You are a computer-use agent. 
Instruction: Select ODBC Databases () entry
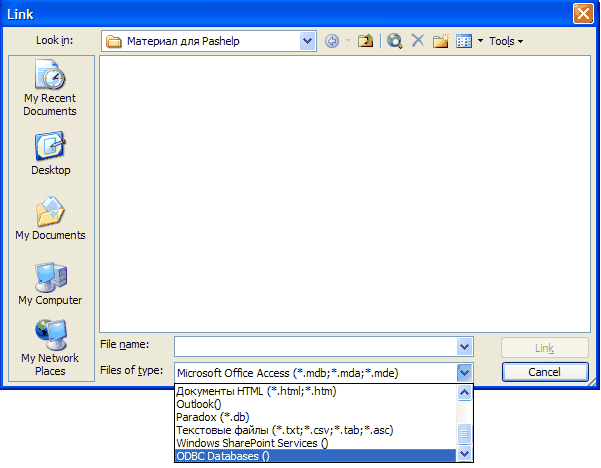click(315, 456)
